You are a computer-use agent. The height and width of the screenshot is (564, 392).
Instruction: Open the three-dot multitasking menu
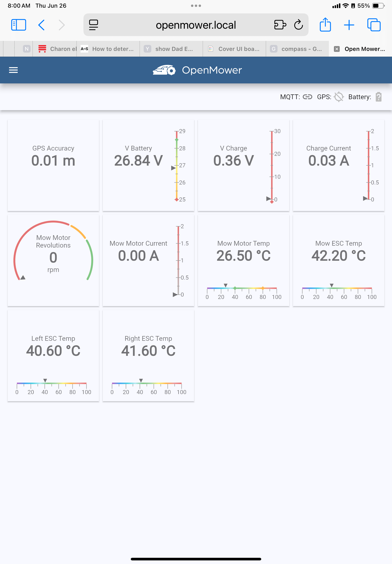(x=196, y=6)
